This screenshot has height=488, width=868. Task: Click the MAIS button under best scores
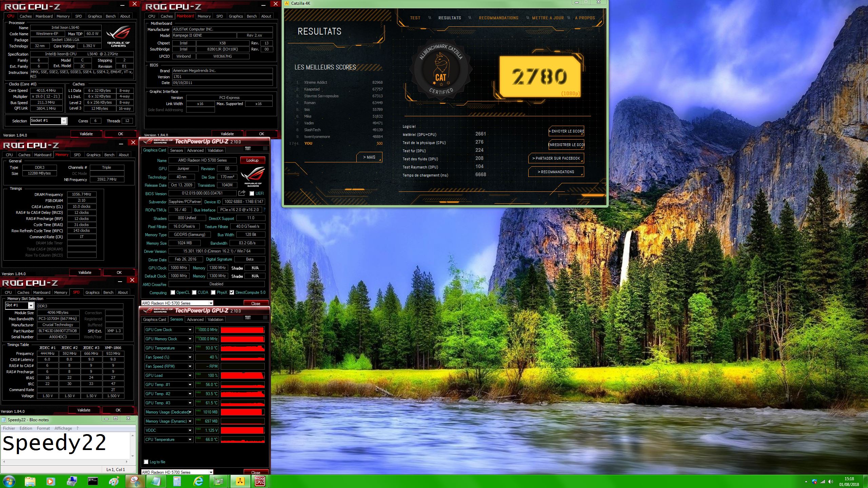pyautogui.click(x=369, y=157)
